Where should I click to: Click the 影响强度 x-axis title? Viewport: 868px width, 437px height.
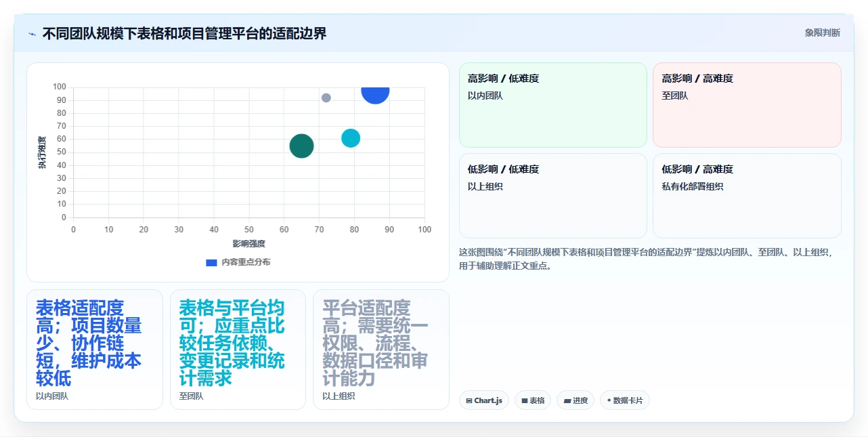coord(248,244)
